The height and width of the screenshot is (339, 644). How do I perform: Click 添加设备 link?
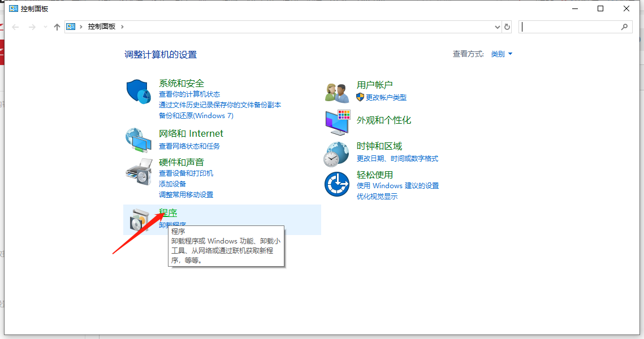[x=172, y=184]
